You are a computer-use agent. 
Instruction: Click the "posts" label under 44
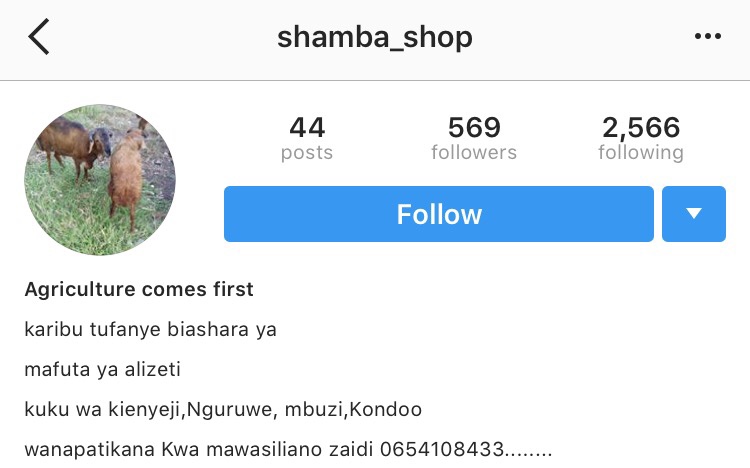coord(307,153)
